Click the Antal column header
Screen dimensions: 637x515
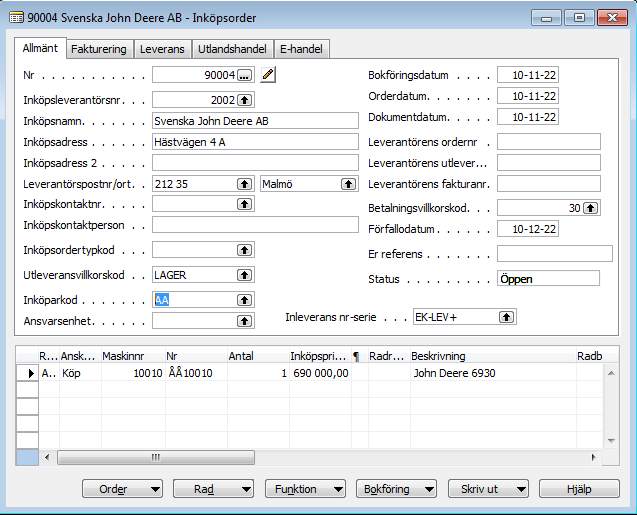[258, 356]
